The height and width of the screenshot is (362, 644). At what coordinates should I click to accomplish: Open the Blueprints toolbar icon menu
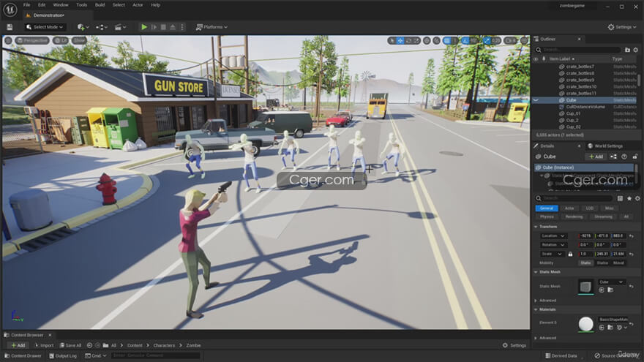point(102,27)
